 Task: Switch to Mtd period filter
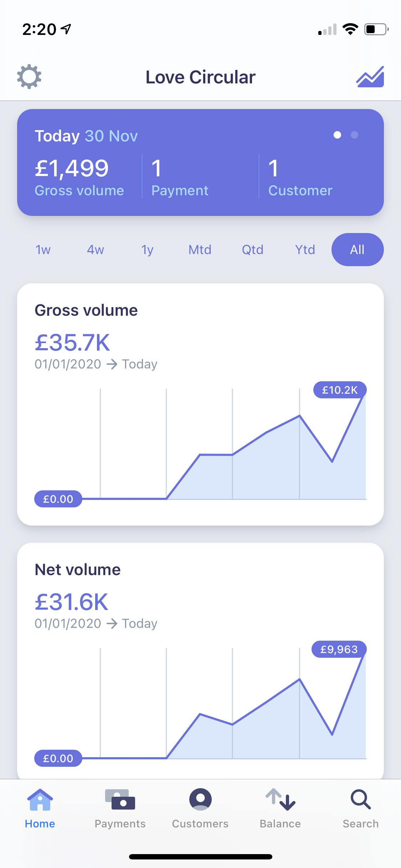coord(200,250)
